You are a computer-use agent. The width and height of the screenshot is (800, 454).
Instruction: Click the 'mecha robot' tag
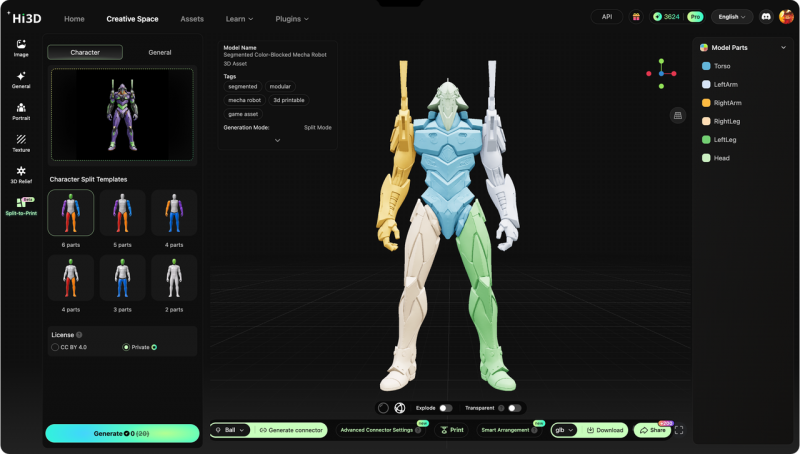pyautogui.click(x=244, y=100)
